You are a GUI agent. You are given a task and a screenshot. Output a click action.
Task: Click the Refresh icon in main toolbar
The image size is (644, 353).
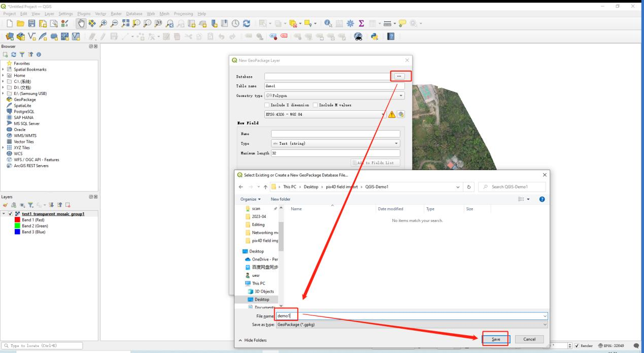(x=246, y=23)
